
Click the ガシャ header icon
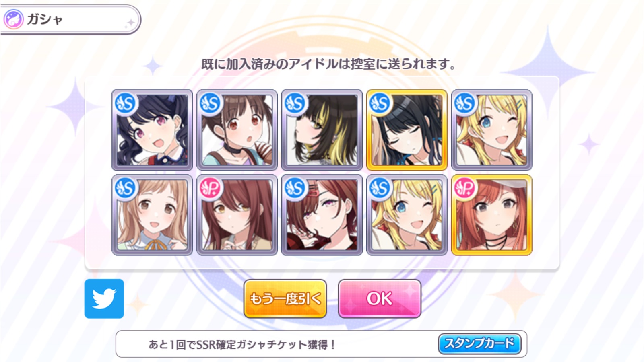click(13, 19)
